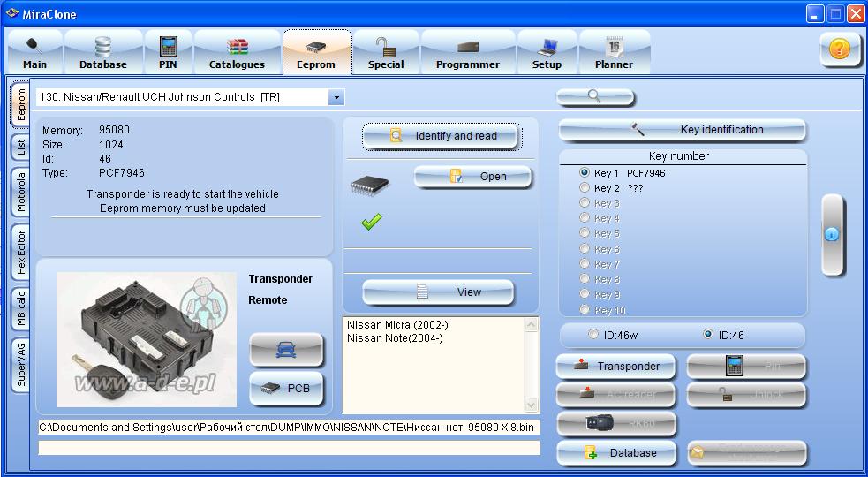Choose the ID:46w radio option
The image size is (868, 477).
(593, 335)
